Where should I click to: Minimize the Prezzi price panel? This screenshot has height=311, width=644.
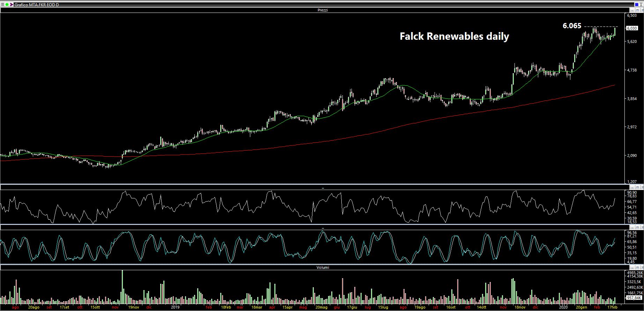pos(632,10)
